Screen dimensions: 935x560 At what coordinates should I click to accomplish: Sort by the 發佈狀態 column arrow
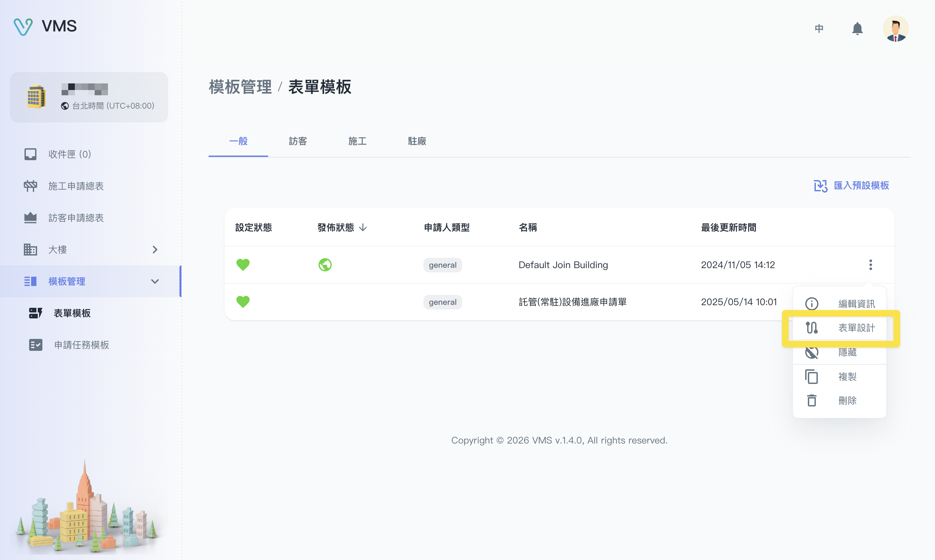coord(363,228)
